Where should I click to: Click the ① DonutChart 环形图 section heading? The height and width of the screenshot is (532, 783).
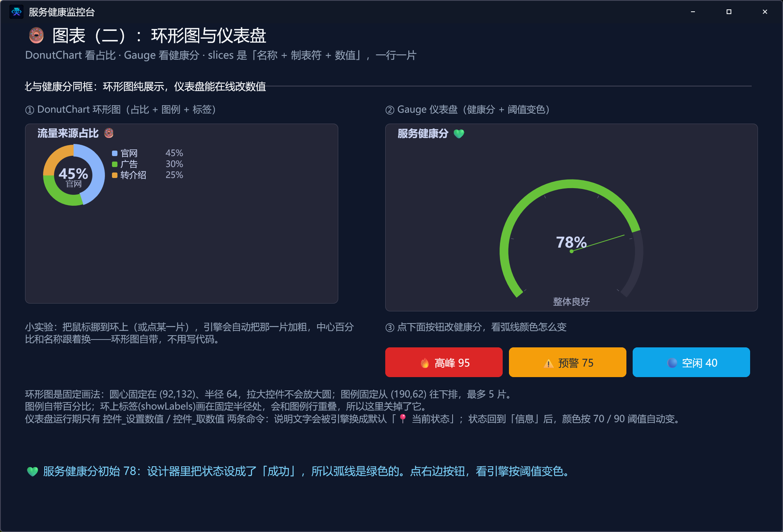121,110
